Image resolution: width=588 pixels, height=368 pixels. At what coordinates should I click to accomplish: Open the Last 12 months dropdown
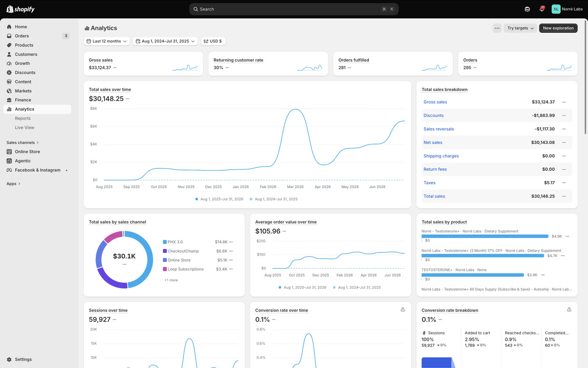click(x=107, y=41)
